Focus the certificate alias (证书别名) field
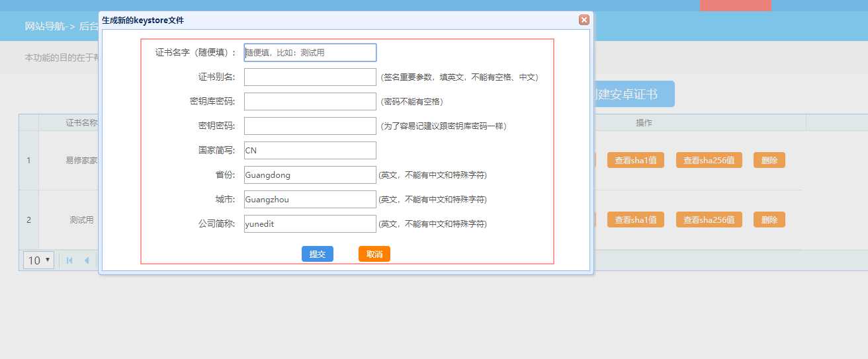Screen dimensions: 868x359 [x=310, y=77]
